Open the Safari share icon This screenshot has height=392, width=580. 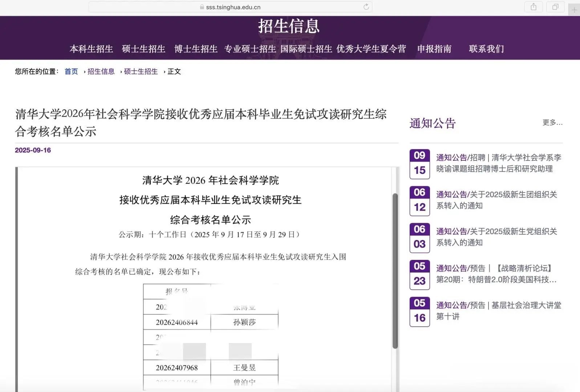pyautogui.click(x=533, y=7)
